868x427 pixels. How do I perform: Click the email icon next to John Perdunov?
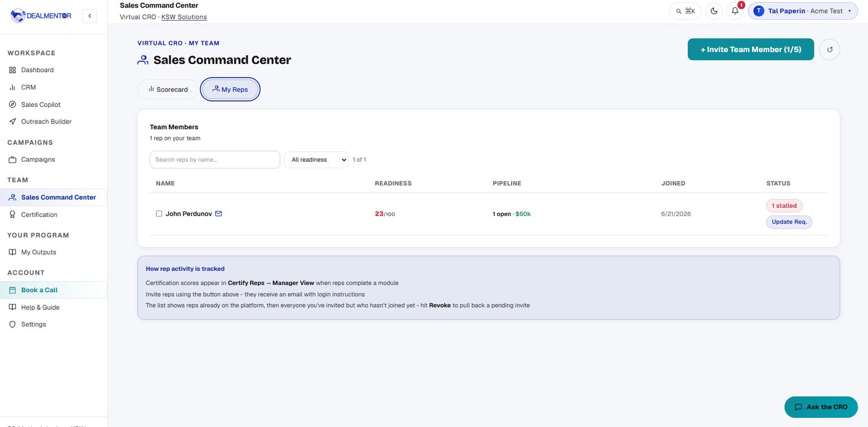coord(219,214)
